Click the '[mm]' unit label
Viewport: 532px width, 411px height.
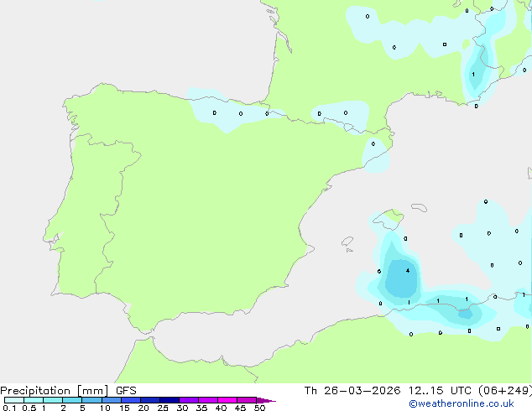click(x=92, y=391)
